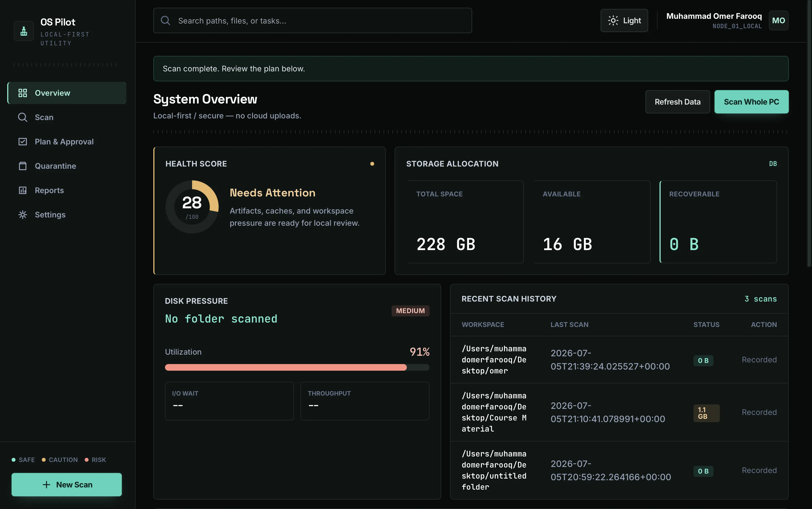
Task: Click the sun icon on Light button
Action: [613, 20]
